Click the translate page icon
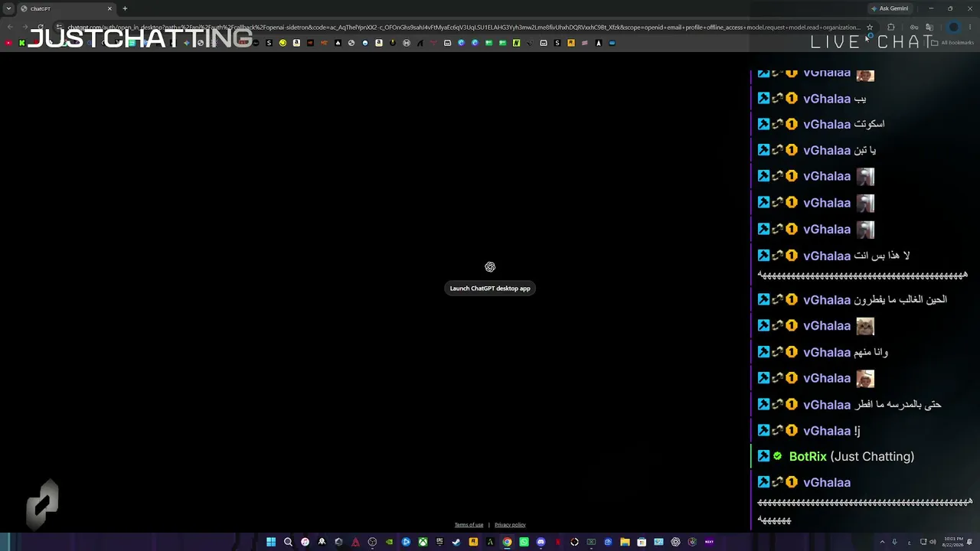The height and width of the screenshot is (551, 980). point(929,28)
